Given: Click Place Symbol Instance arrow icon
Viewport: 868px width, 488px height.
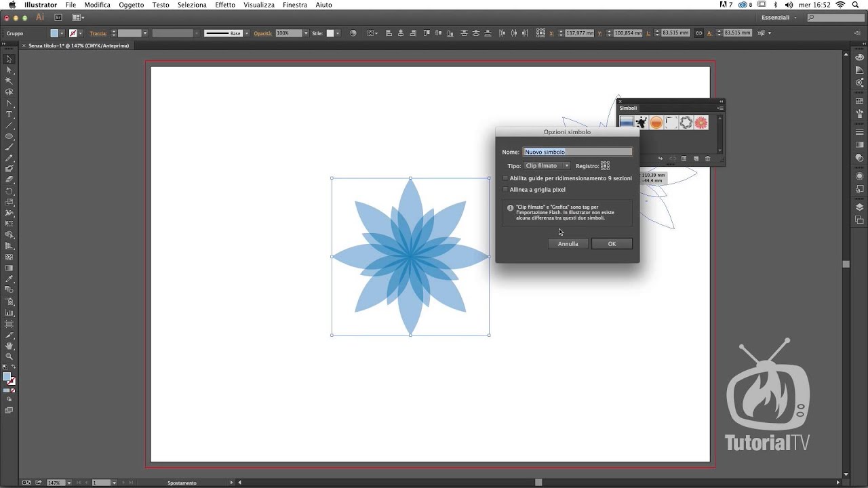Looking at the screenshot, I should 660,159.
